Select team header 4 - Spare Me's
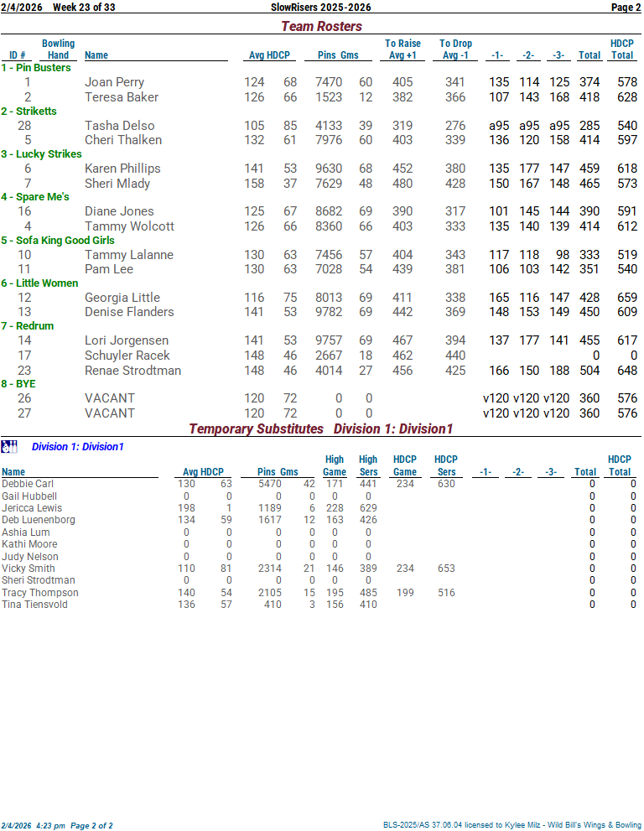Viewport: 644px width, 831px height. click(x=35, y=197)
